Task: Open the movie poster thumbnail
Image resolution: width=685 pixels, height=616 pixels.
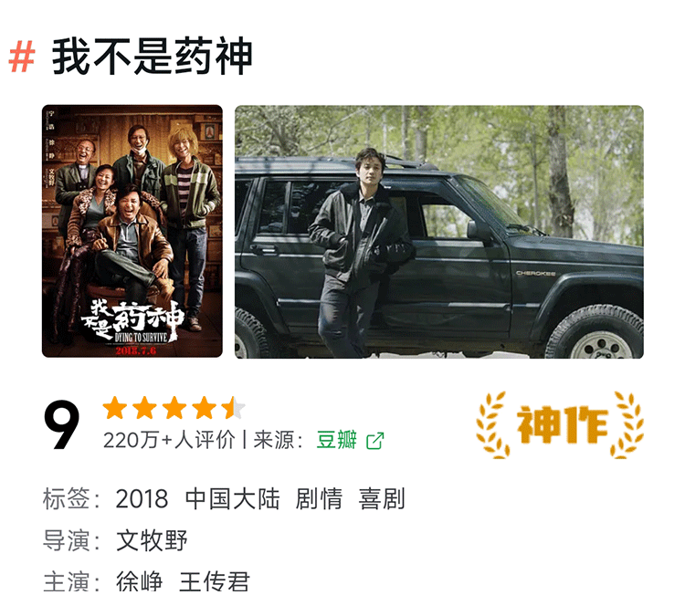Action: click(x=132, y=232)
